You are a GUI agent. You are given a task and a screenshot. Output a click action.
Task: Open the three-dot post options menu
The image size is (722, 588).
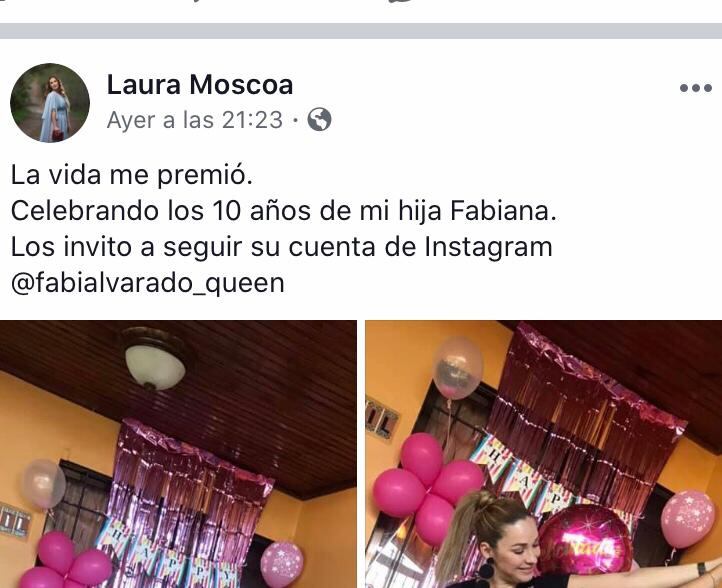696,87
